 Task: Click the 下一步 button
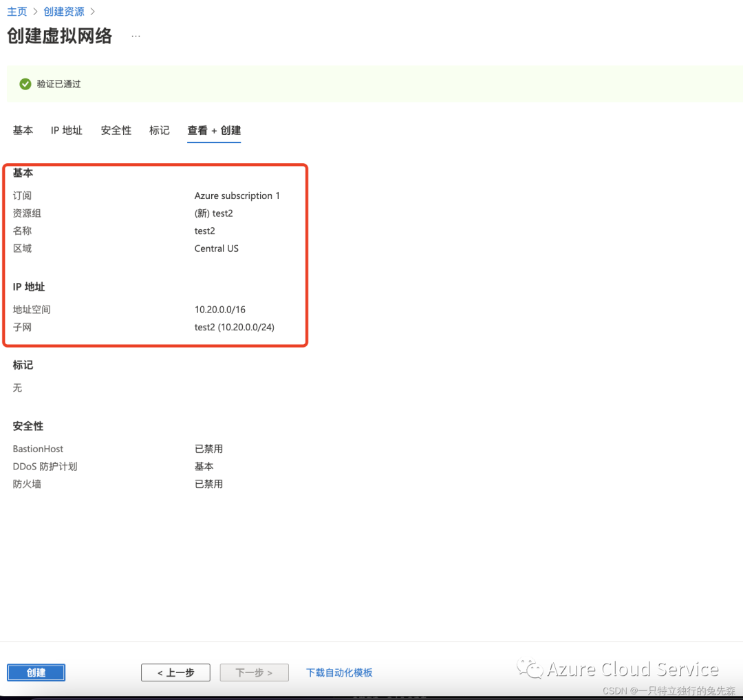pos(255,672)
